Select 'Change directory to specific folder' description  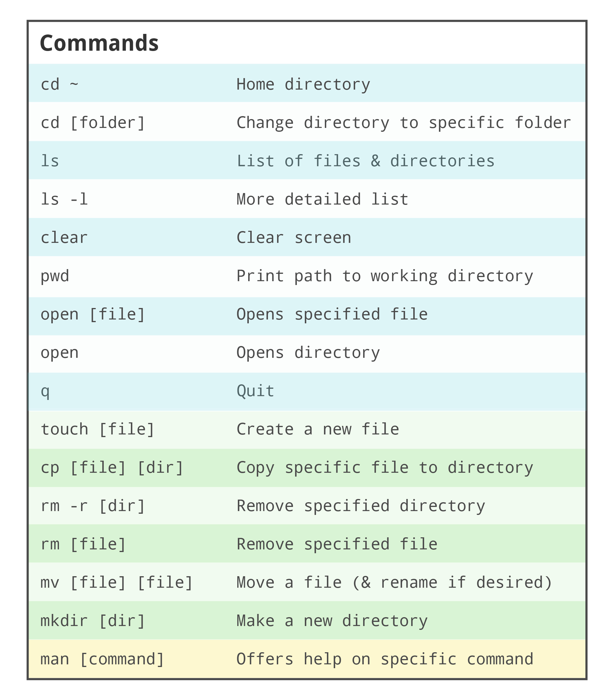click(404, 123)
